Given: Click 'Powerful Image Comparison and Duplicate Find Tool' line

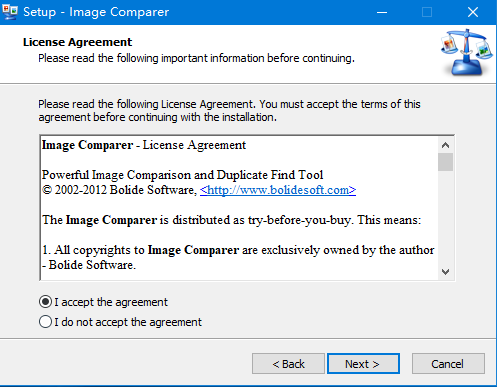Looking at the screenshot, I should pos(182,175).
